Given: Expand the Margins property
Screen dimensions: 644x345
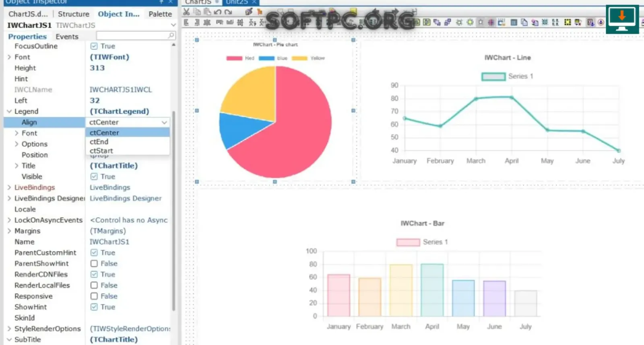Looking at the screenshot, I should (9, 231).
